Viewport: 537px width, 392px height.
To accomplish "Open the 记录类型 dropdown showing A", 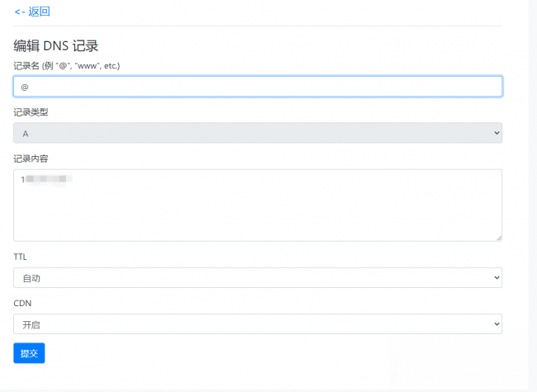I will click(257, 133).
